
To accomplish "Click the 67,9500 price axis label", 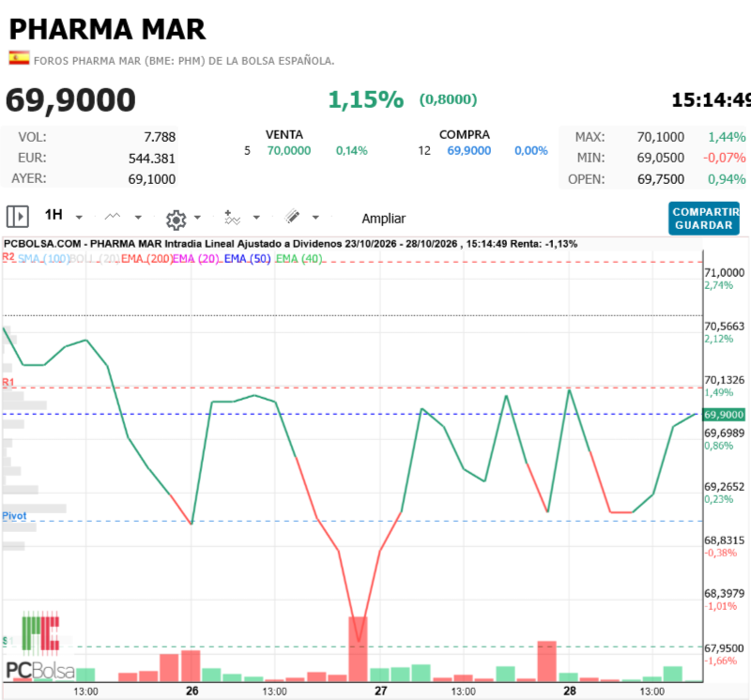I will [x=724, y=648].
